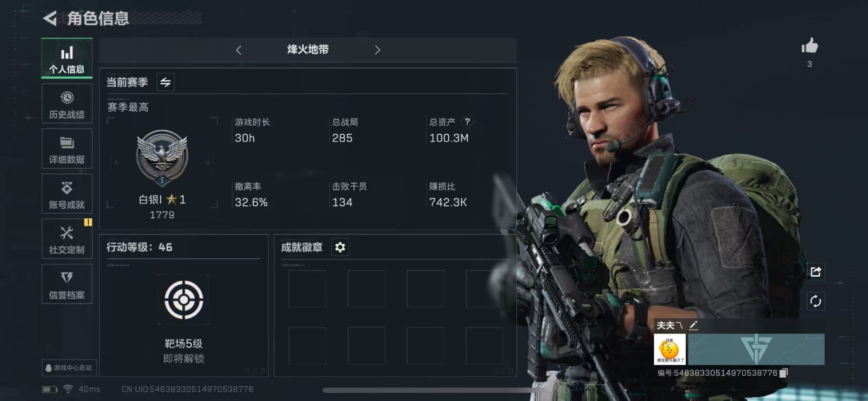
Task: Open the 总资产 question mark help
Action: 467,121
